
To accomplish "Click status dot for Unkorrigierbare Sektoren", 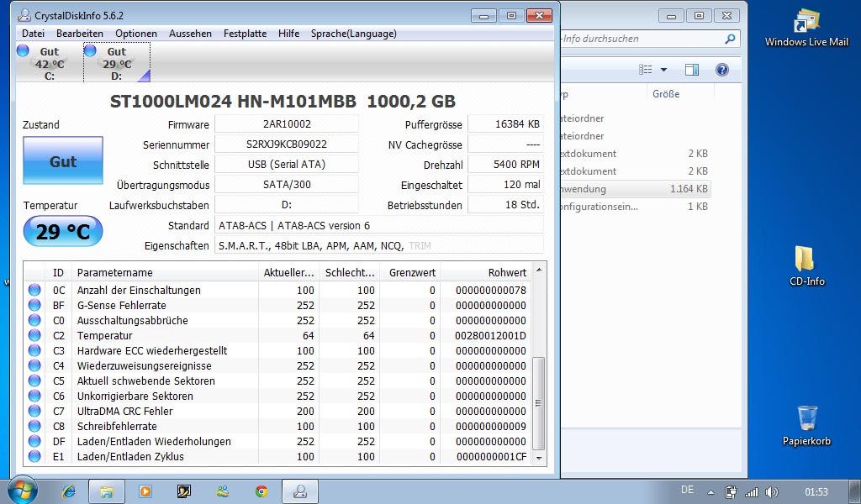I will pyautogui.click(x=34, y=396).
